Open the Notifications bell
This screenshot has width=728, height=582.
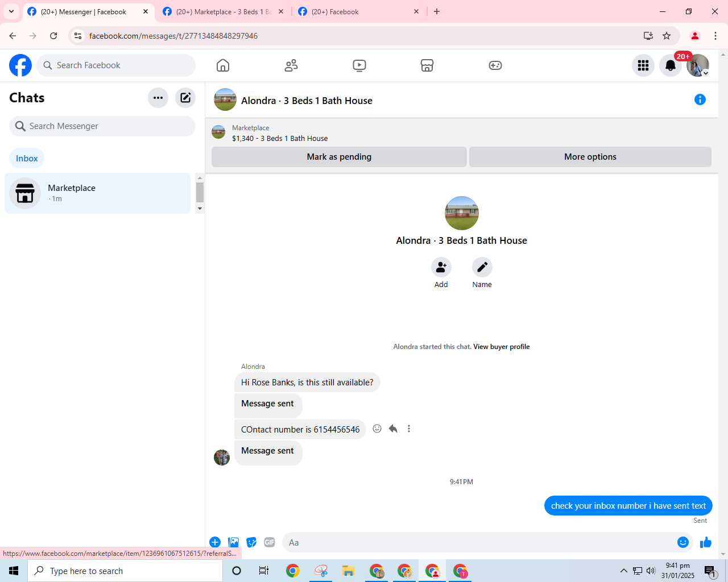coord(671,65)
